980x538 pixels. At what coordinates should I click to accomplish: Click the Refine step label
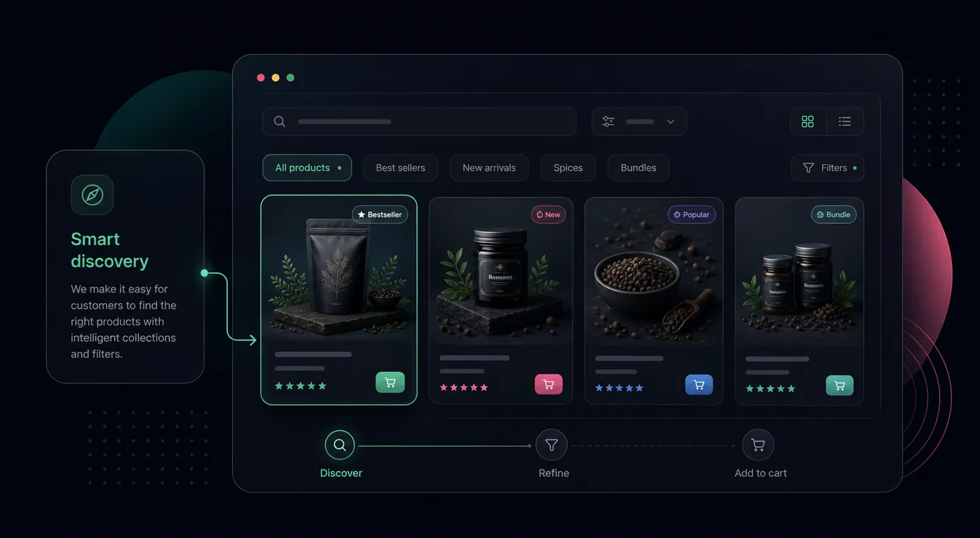[554, 473]
